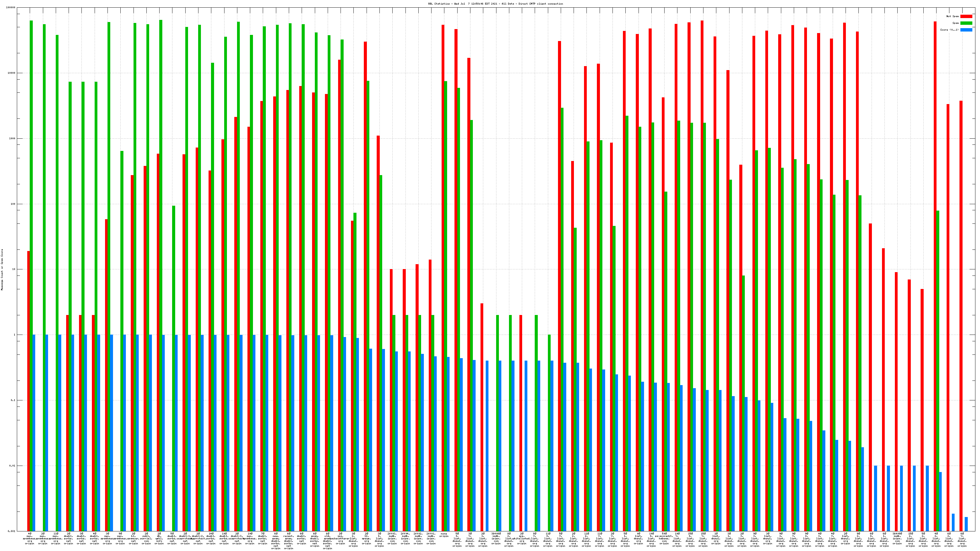This screenshot has height=551, width=980.
Task: Click the "Message Count or Spam Score" axis label
Action: pyautogui.click(x=2, y=270)
